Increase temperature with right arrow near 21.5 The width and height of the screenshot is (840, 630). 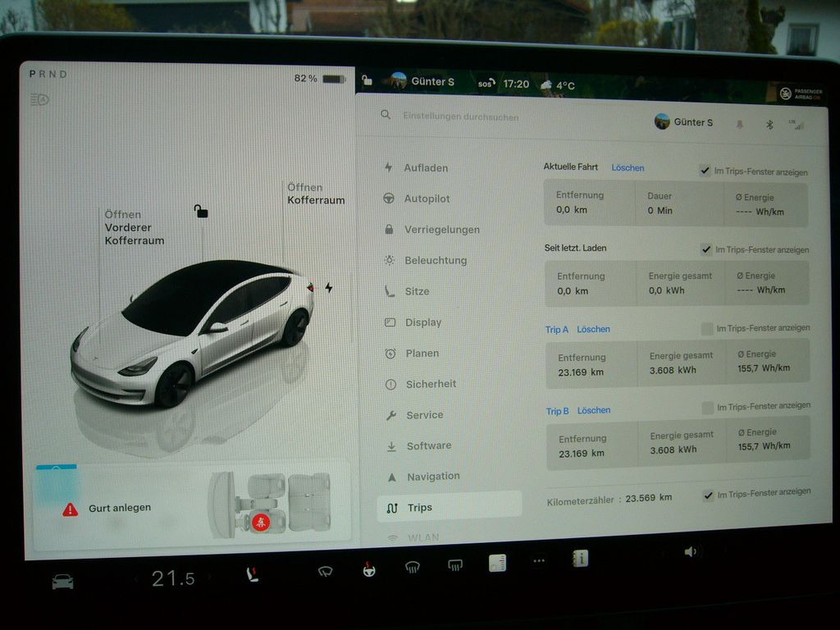click(x=209, y=579)
